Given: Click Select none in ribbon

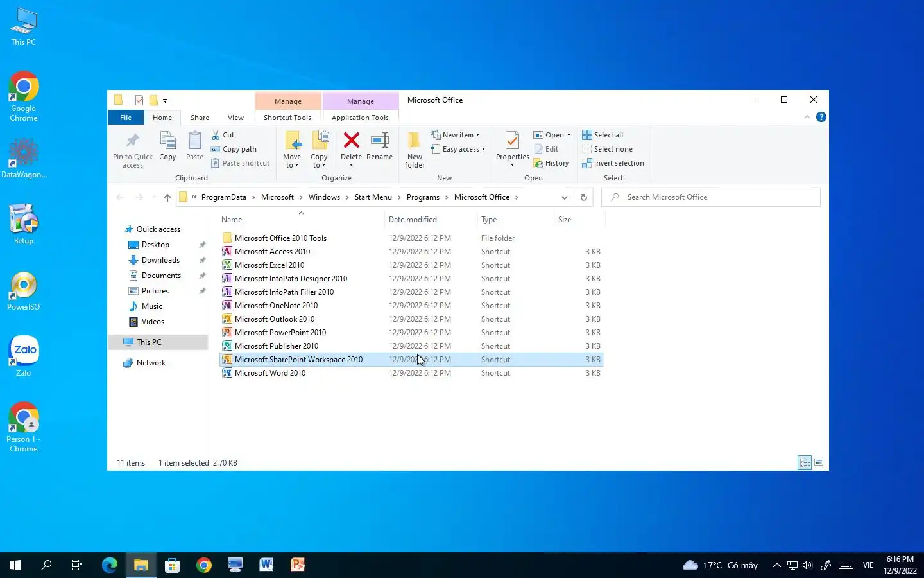Looking at the screenshot, I should tap(607, 149).
